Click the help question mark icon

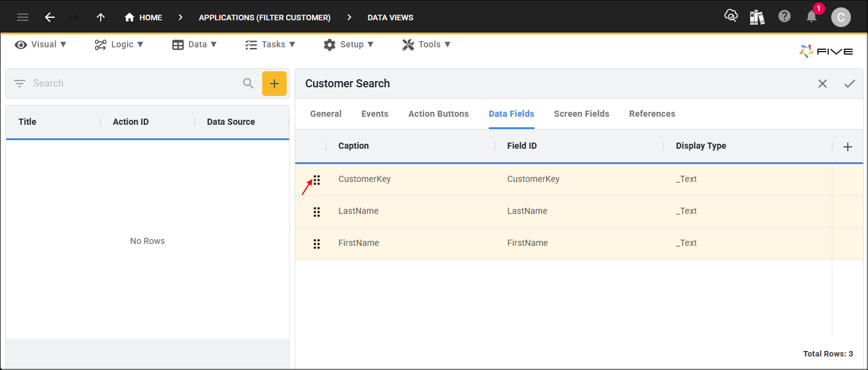tap(785, 17)
